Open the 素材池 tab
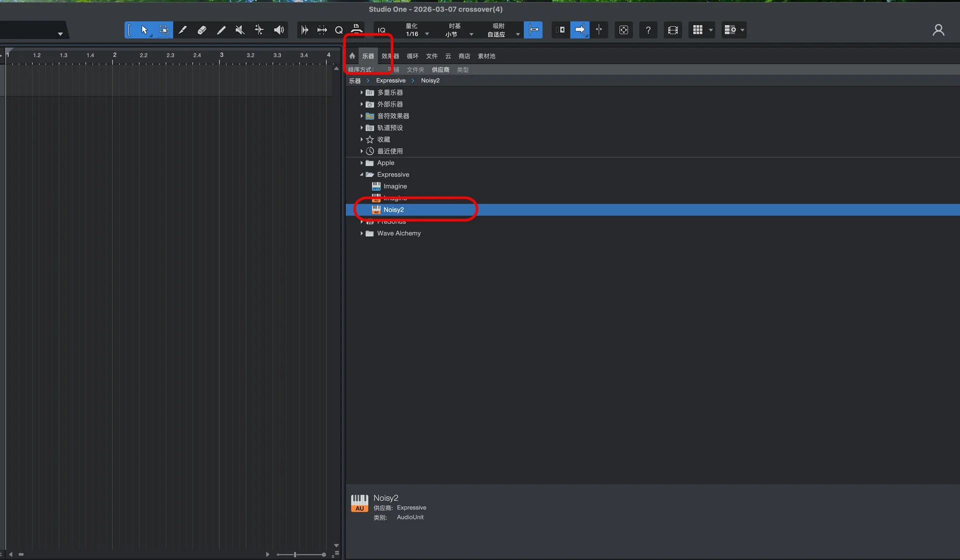 point(486,56)
